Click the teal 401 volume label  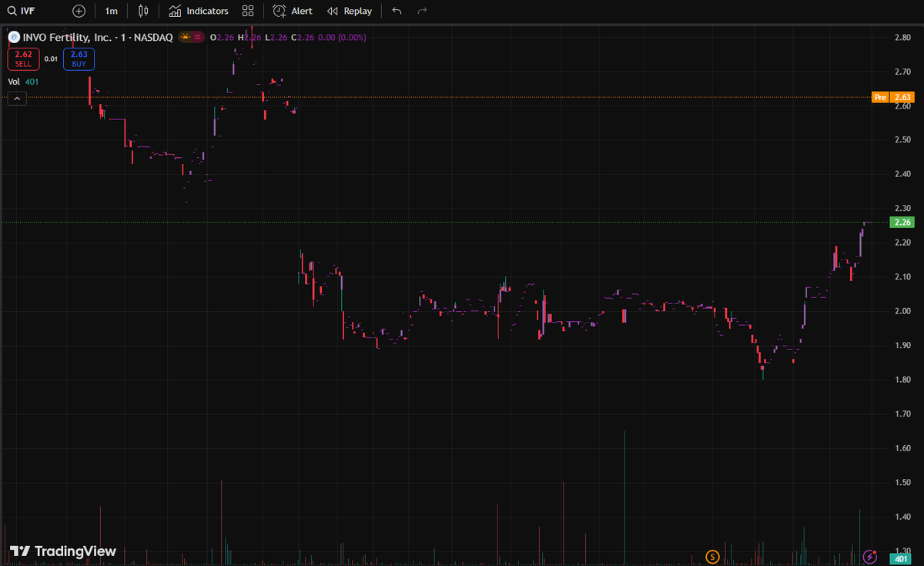(902, 558)
